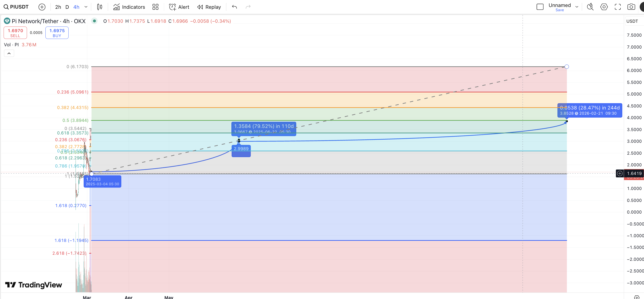This screenshot has width=644, height=299.
Task: Expand the timeframe interval dropdown
Action: click(x=86, y=7)
